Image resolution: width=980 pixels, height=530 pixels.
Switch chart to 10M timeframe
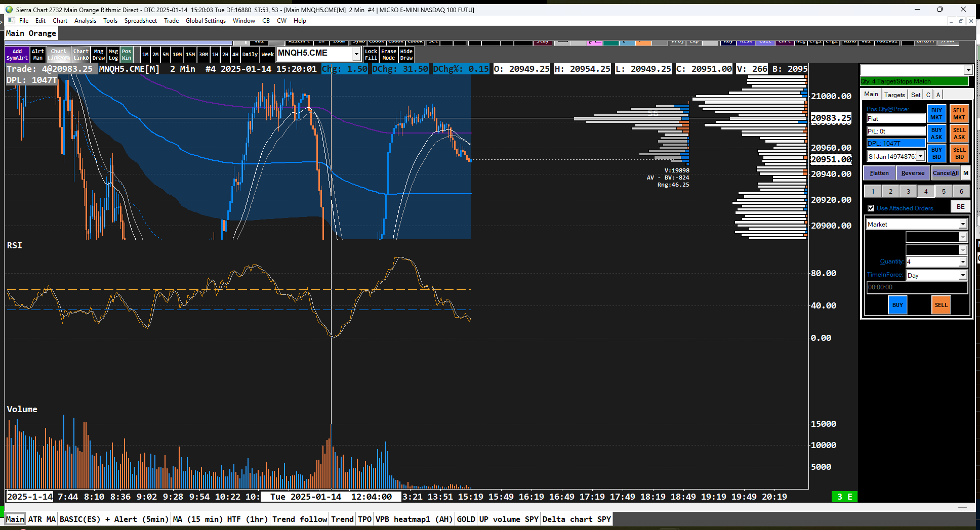[x=177, y=55]
